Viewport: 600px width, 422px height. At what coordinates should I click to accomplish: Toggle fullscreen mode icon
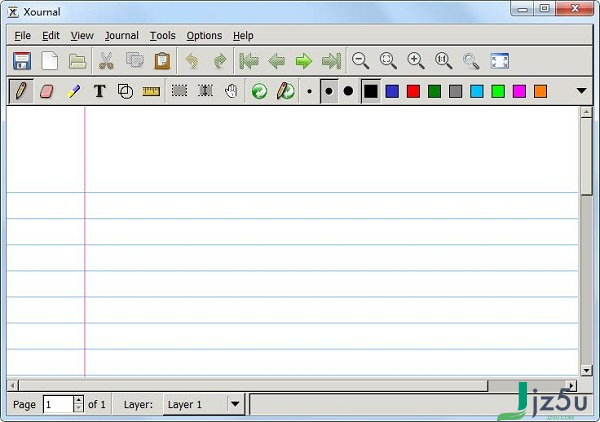(500, 61)
